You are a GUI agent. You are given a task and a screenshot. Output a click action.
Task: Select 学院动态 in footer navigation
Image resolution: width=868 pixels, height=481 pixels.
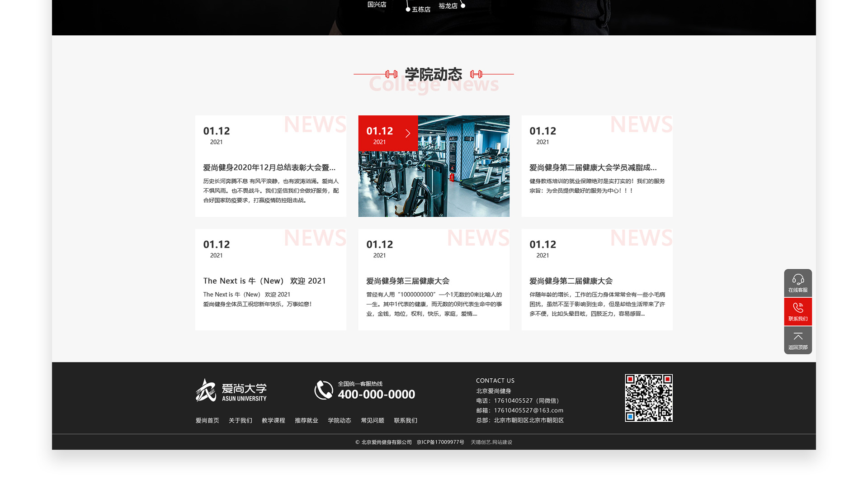pyautogui.click(x=339, y=420)
